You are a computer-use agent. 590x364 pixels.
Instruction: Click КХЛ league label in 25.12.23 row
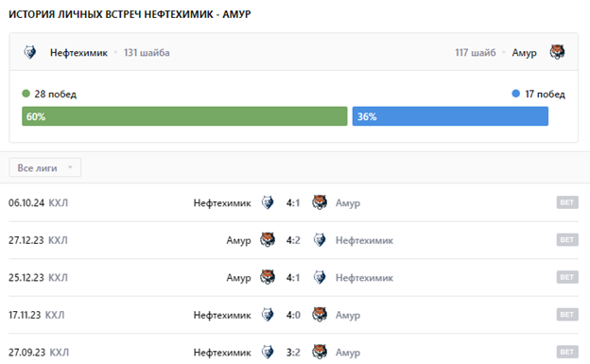(x=58, y=277)
